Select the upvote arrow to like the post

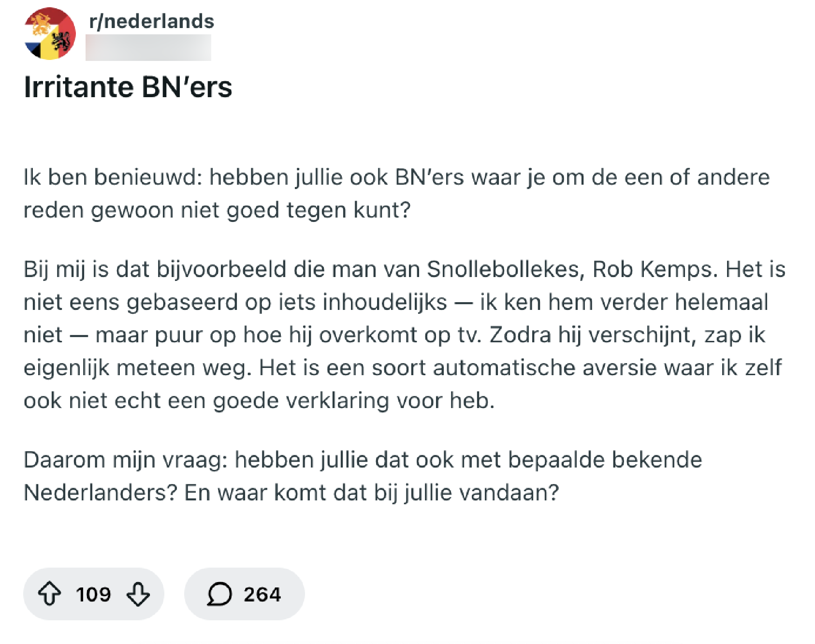[x=50, y=594]
